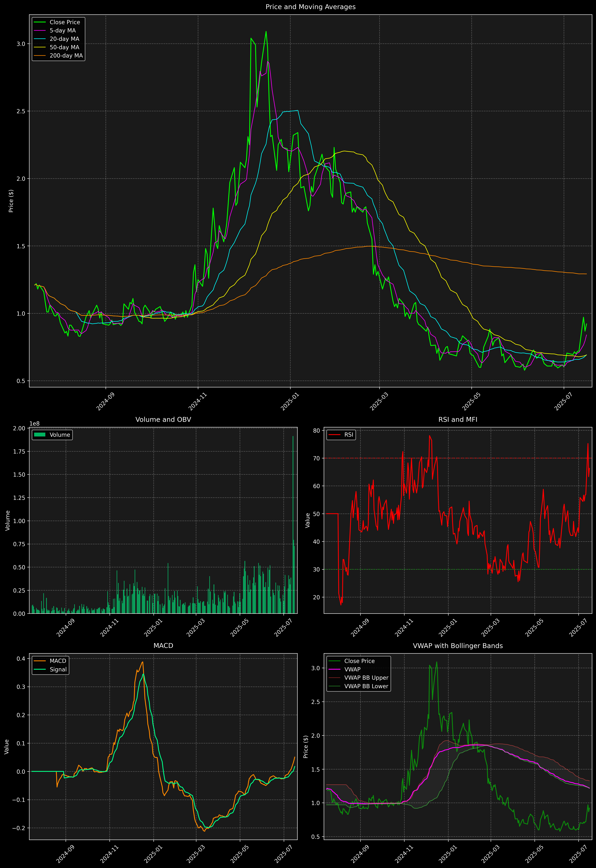Click the 1.25 tick on the Volume axis
Viewport: 596px width, 868px height.
[x=19, y=498]
